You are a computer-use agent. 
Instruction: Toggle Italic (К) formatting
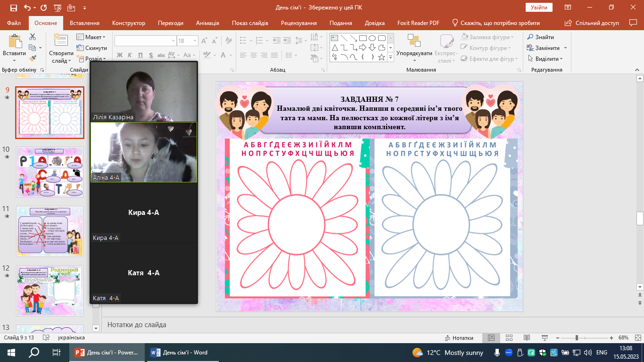click(130, 55)
